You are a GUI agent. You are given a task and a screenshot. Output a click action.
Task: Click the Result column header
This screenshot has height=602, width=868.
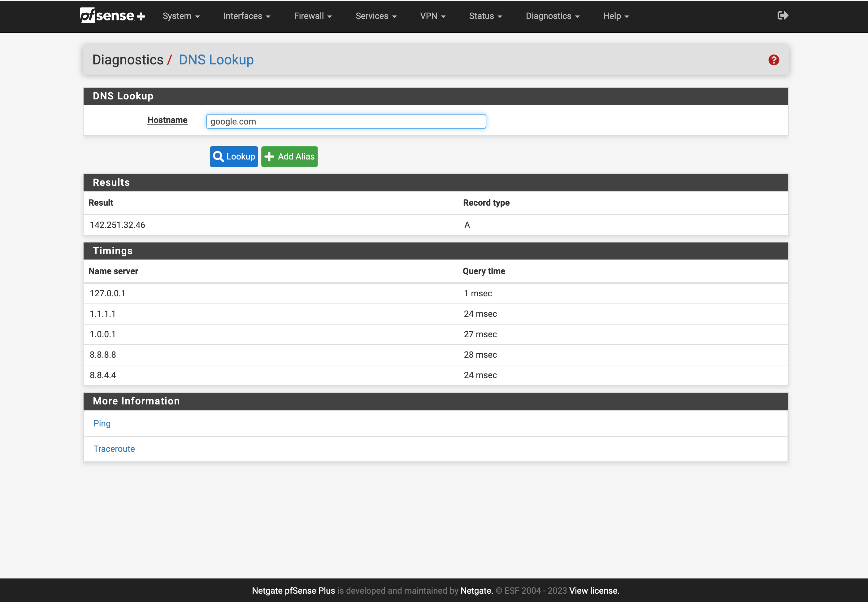[x=101, y=203]
